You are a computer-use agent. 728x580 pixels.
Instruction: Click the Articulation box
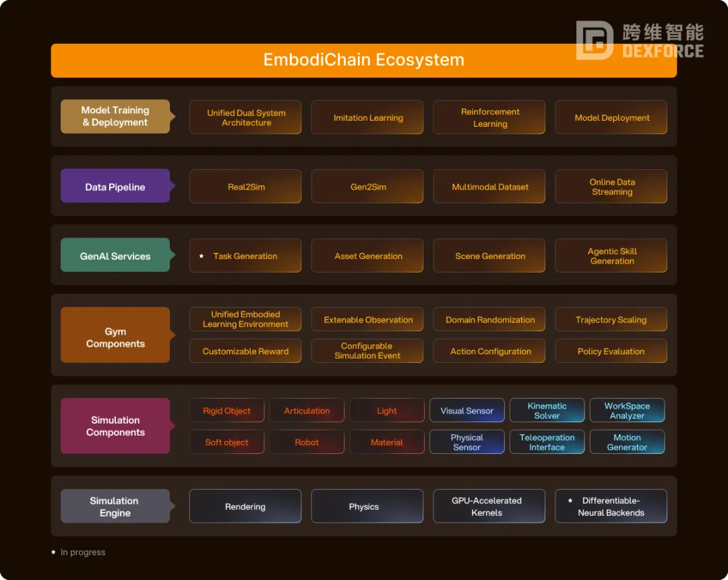tap(307, 410)
